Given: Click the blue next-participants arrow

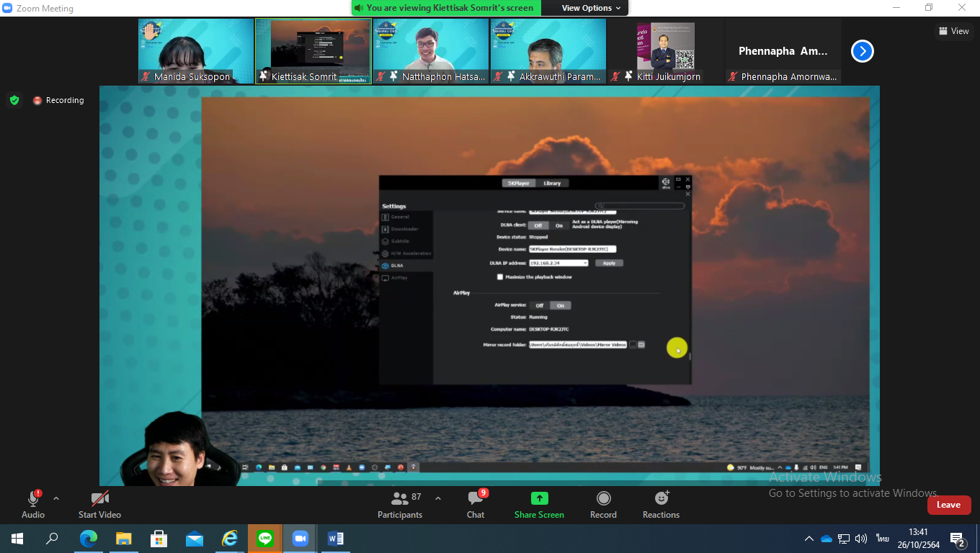Looking at the screenshot, I should point(863,51).
